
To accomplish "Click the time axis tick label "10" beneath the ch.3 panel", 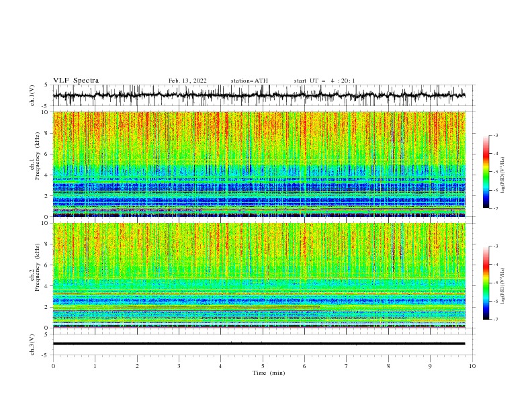I will 472,366.
